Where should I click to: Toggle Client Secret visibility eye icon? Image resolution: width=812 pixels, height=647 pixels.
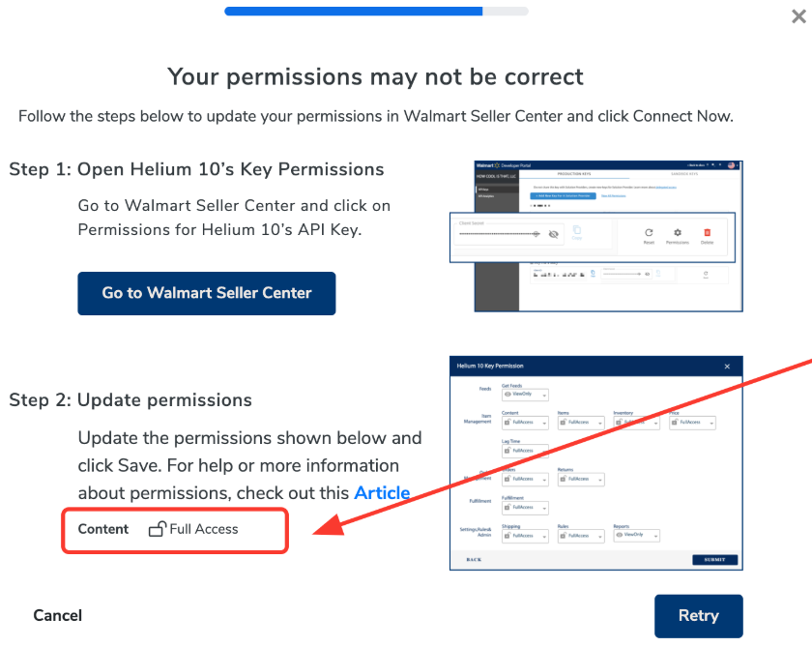(553, 234)
